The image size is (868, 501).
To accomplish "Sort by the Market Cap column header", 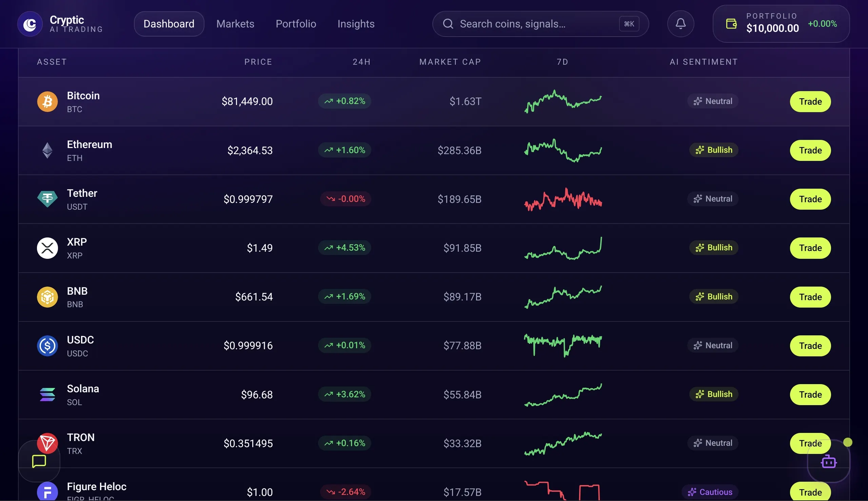I will coord(450,62).
